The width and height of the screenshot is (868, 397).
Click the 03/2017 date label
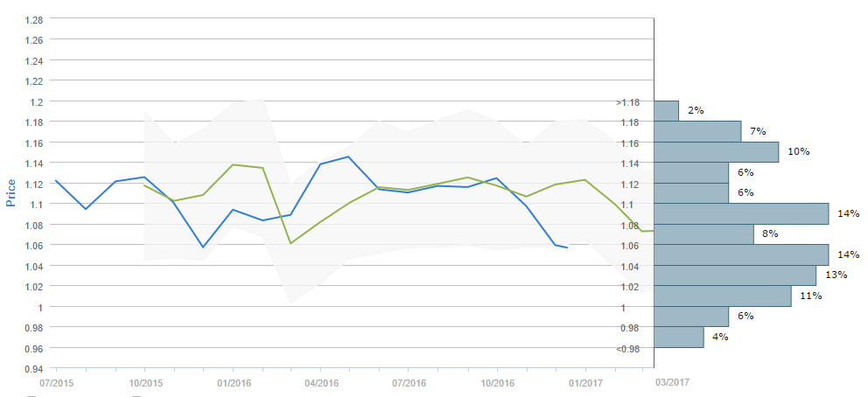tap(672, 383)
